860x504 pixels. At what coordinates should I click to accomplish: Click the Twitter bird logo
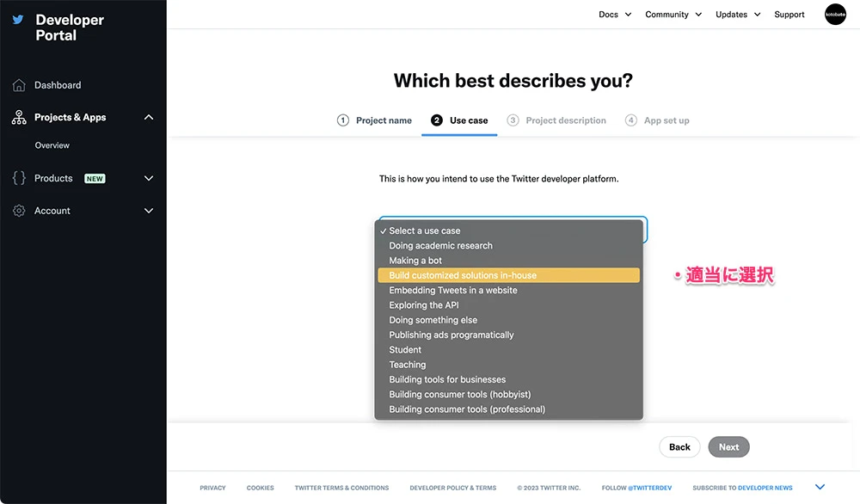(18, 19)
